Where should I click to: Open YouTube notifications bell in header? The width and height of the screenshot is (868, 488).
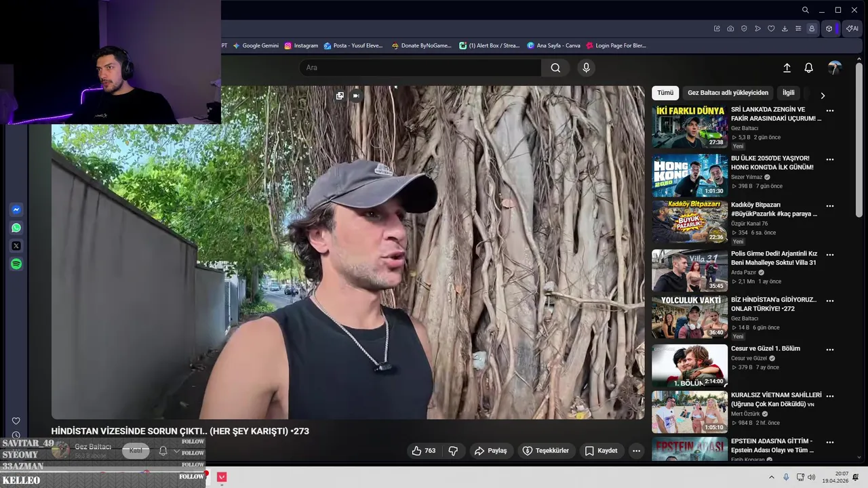click(x=808, y=68)
